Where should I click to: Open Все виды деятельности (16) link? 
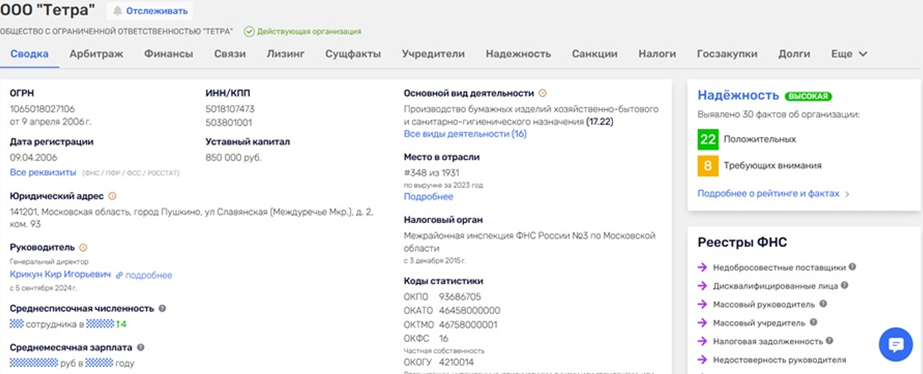click(465, 134)
